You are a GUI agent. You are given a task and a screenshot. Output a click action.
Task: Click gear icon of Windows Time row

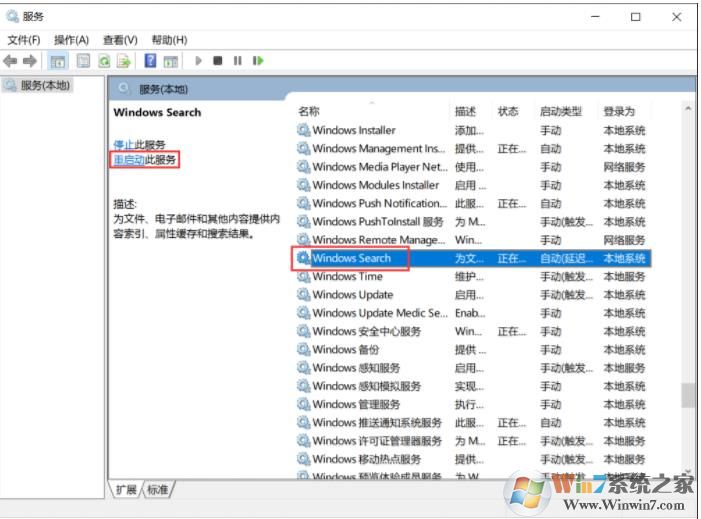pyautogui.click(x=304, y=276)
